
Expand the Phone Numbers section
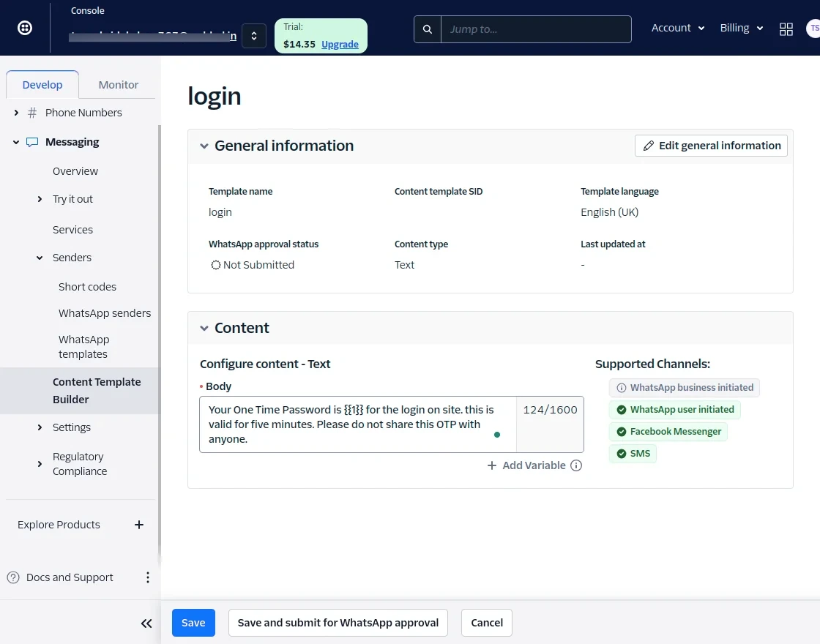pos(16,113)
